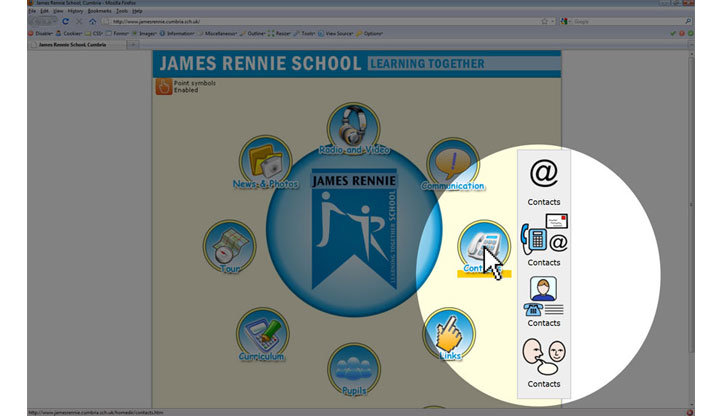The height and width of the screenshot is (416, 722).
Task: Click the central James Rennie logo
Action: pyautogui.click(x=354, y=229)
